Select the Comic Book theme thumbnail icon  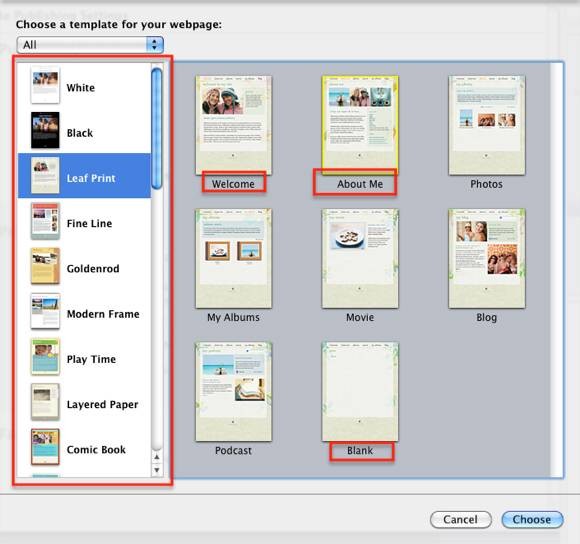(45, 447)
